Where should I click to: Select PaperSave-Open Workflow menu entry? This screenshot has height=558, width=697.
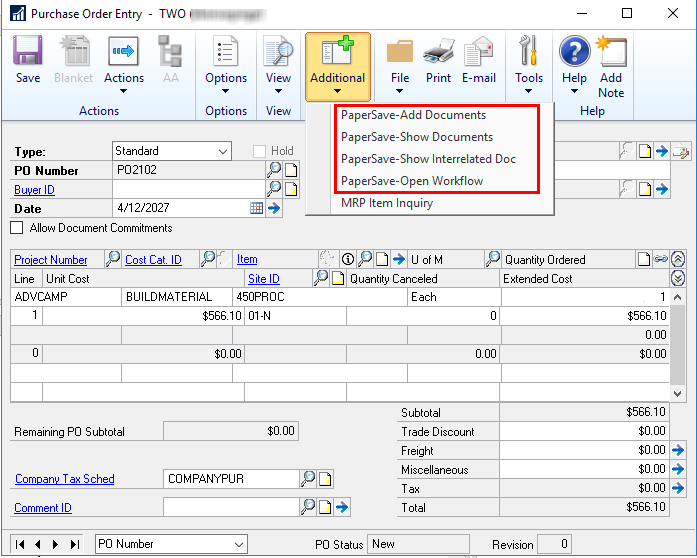coord(411,181)
